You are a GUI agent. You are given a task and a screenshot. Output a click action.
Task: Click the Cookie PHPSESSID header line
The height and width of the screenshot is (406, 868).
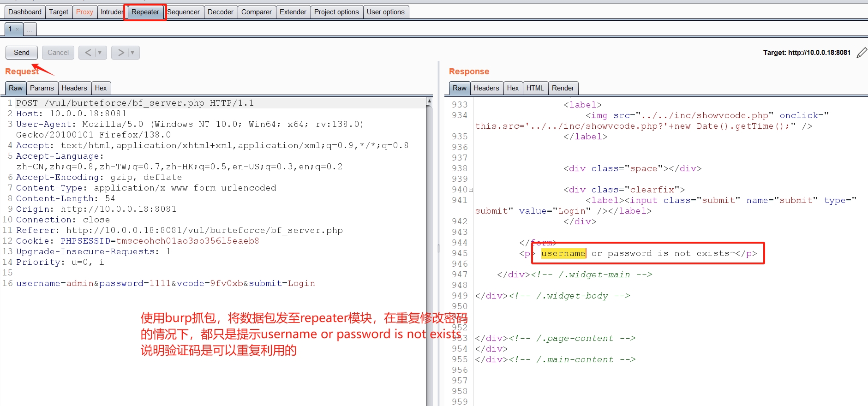coord(138,241)
